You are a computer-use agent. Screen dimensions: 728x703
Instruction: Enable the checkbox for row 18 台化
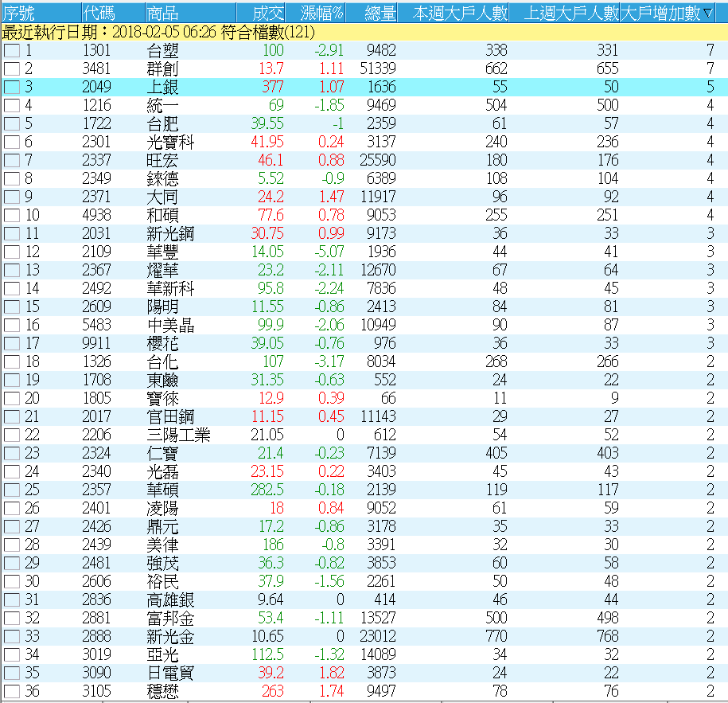coord(11,362)
